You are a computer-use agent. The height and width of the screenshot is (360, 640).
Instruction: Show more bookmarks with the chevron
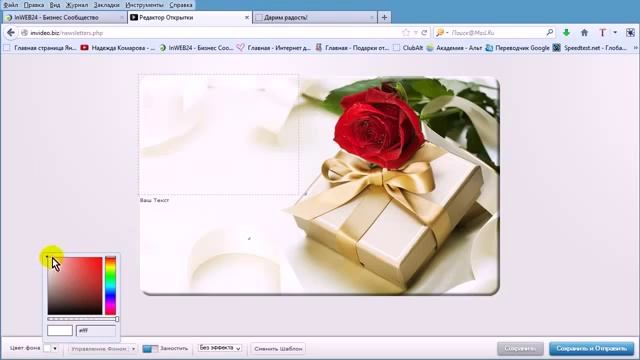(635, 48)
